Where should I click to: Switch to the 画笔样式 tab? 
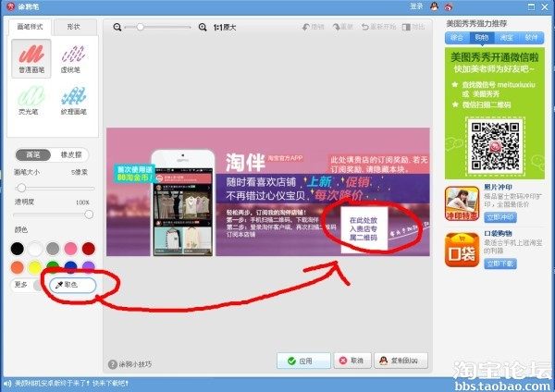30,27
